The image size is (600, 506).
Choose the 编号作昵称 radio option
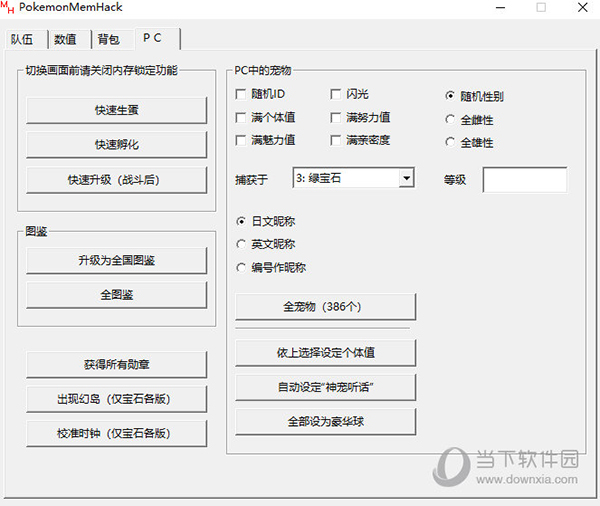[241, 268]
